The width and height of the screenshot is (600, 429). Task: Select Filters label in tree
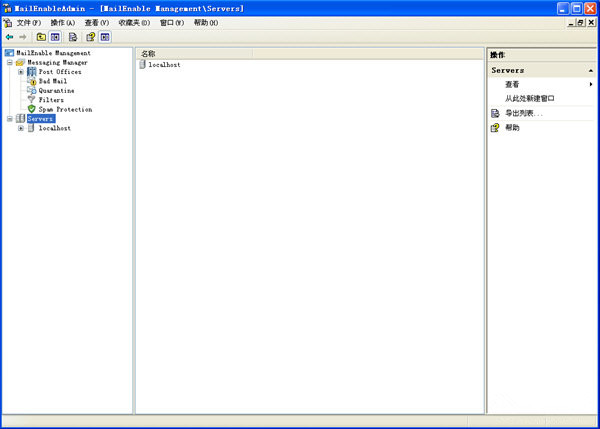pyautogui.click(x=51, y=100)
